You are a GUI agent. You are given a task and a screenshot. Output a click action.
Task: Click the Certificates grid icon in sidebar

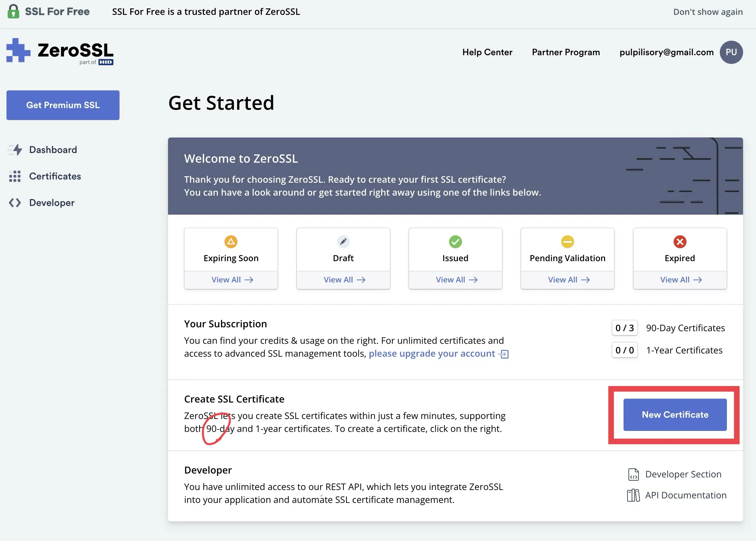(x=15, y=176)
